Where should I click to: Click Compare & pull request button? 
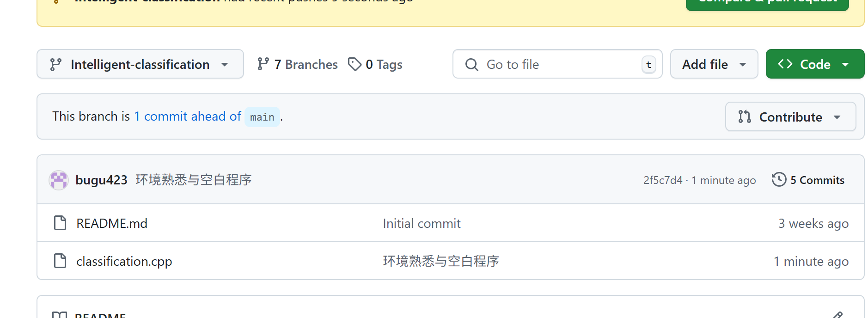click(767, 3)
